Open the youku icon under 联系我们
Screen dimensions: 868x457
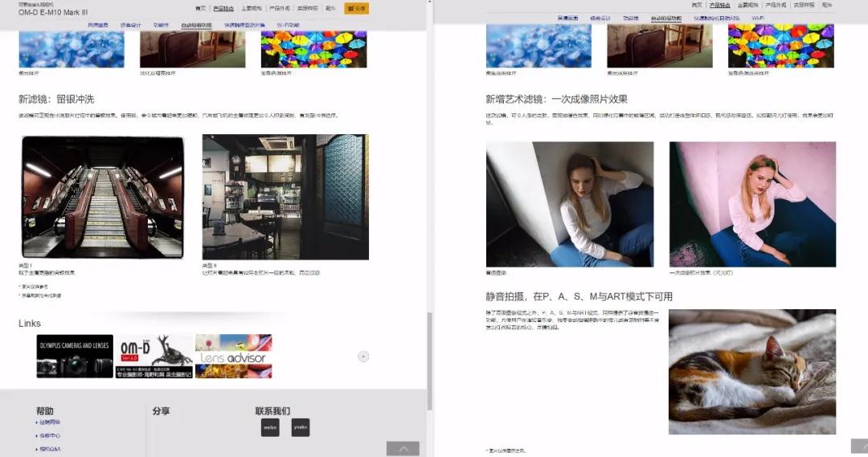tap(301, 427)
